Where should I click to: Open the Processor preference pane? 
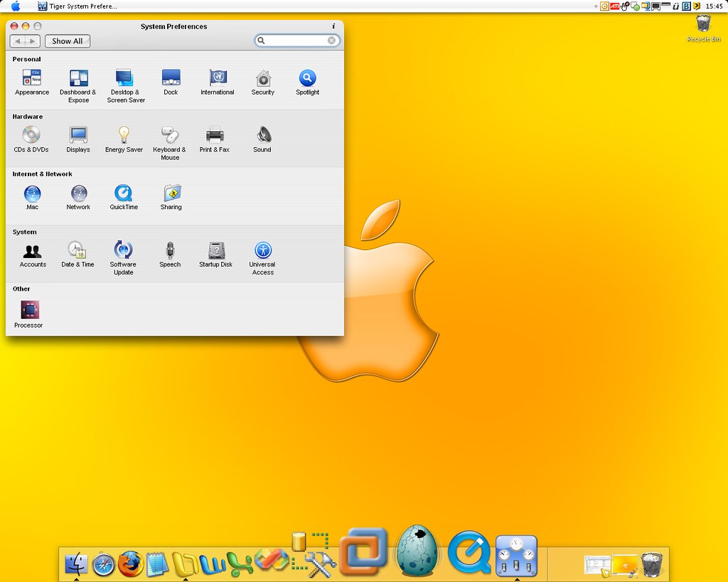click(x=28, y=314)
